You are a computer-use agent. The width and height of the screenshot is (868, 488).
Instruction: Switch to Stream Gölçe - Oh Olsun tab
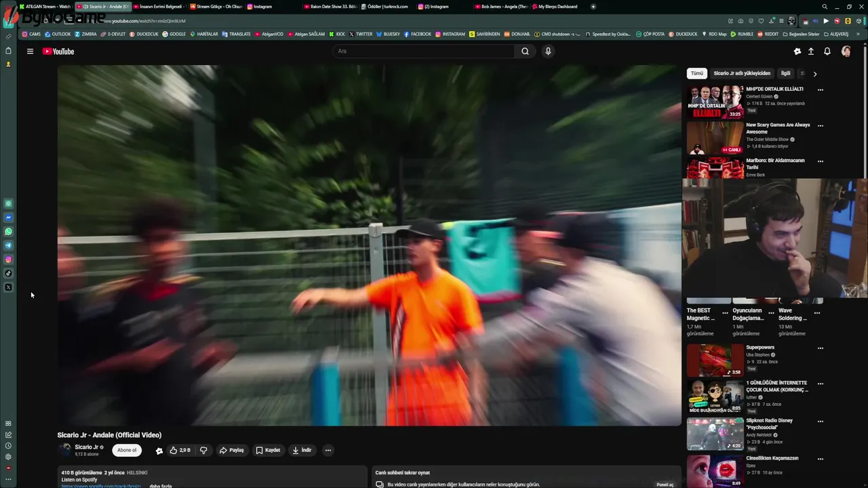[216, 7]
